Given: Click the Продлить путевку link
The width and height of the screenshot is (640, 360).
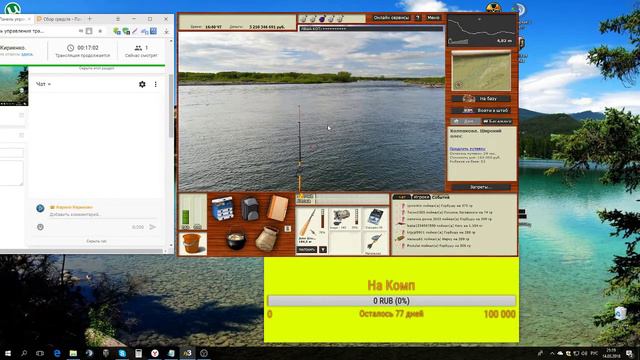Looking at the screenshot, I should [467, 149].
